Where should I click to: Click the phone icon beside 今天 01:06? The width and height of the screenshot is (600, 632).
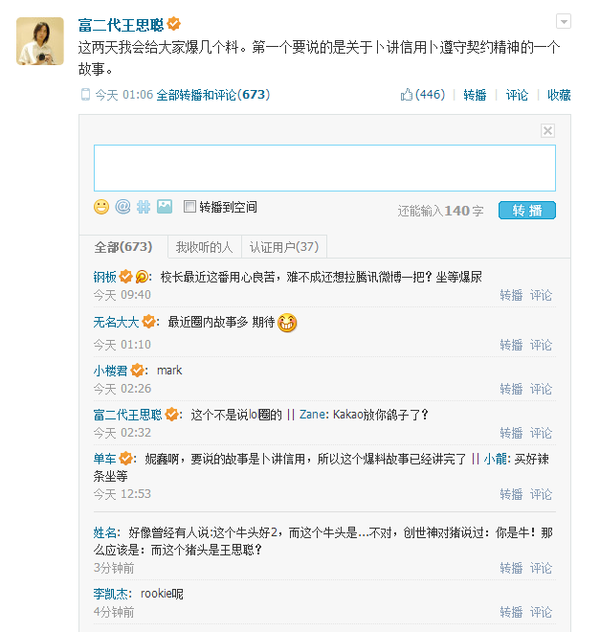click(86, 95)
